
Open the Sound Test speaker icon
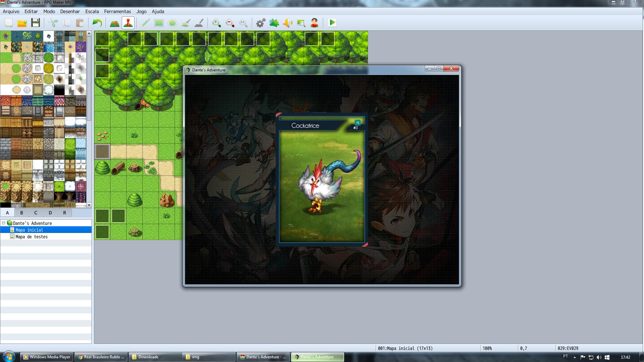288,23
